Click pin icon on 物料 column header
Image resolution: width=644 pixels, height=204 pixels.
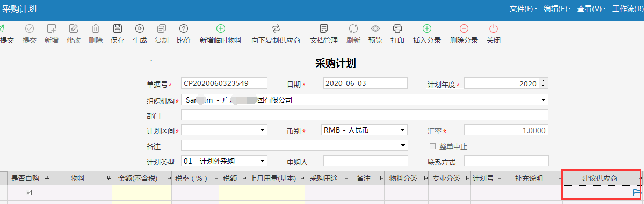pyautogui.click(x=108, y=178)
